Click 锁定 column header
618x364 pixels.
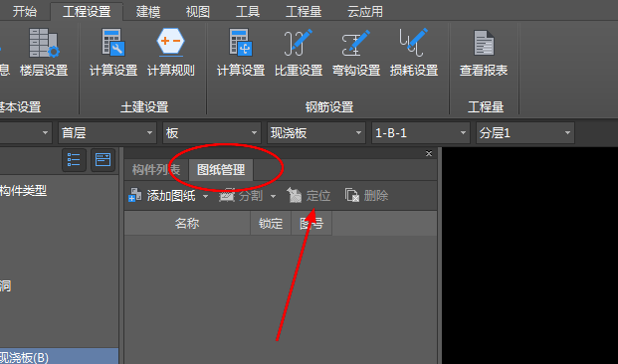tap(271, 224)
